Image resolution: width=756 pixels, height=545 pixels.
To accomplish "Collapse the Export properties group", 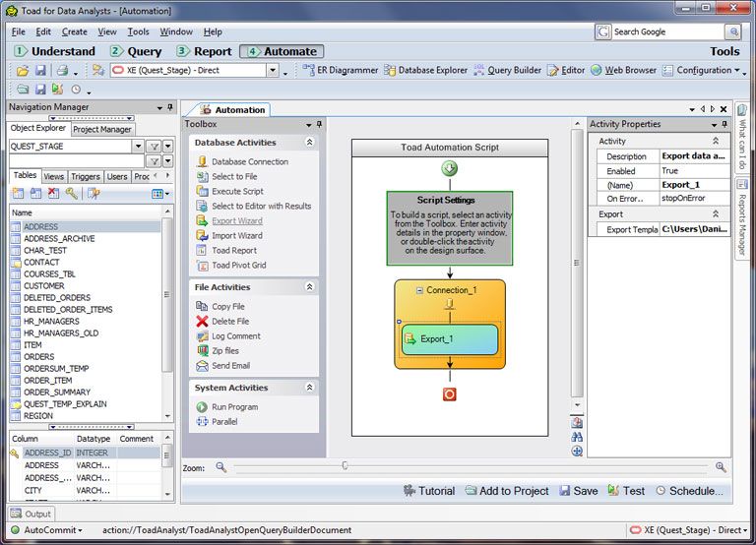I will [x=716, y=213].
